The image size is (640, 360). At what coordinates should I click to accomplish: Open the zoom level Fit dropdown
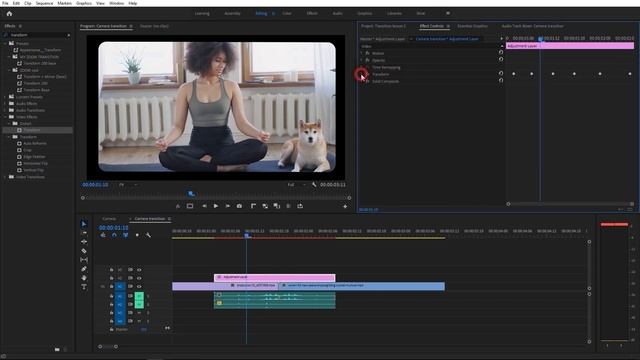[128, 185]
